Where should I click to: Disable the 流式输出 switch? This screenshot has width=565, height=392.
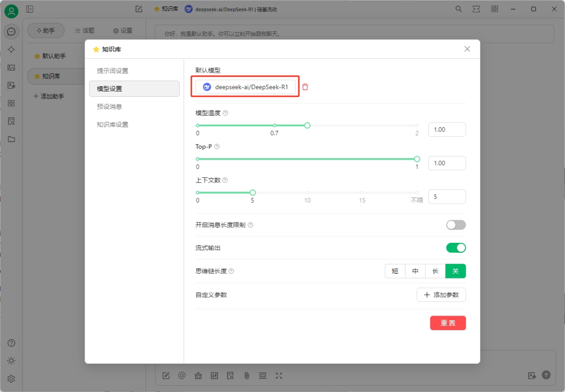(456, 248)
